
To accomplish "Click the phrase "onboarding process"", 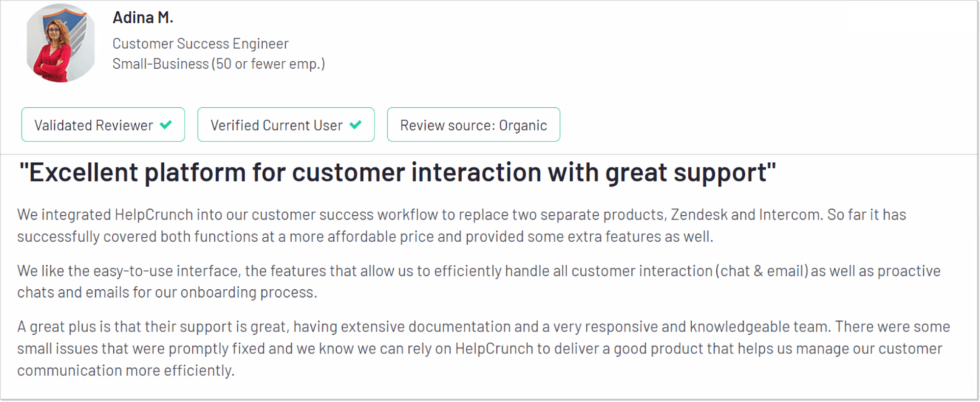I will (248, 292).
